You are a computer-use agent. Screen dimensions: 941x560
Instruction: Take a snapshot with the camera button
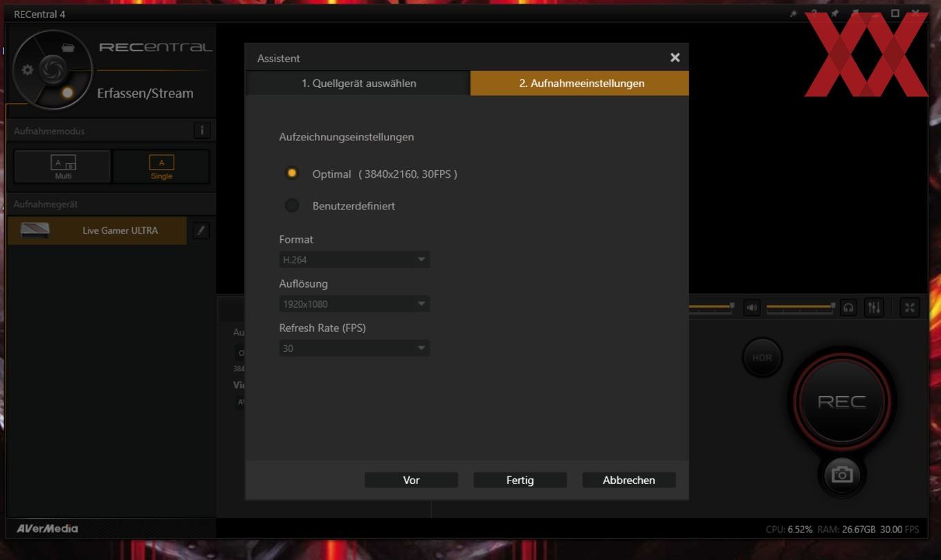click(842, 474)
